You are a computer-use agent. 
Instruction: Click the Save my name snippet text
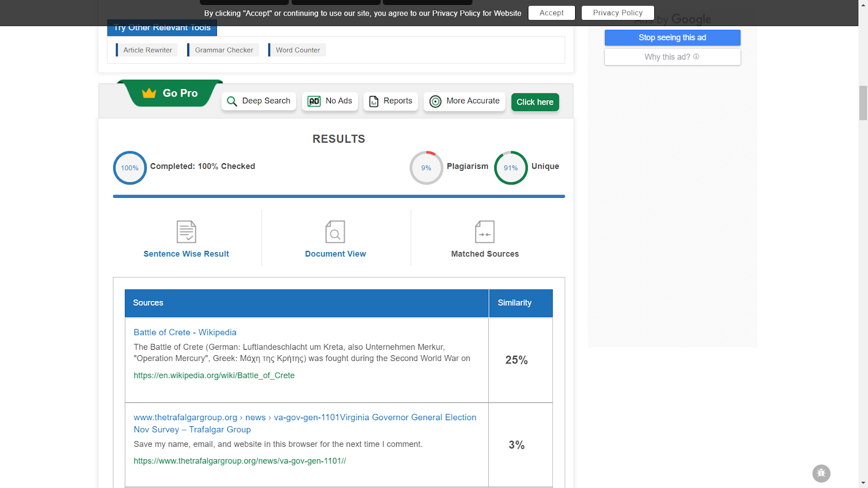(278, 444)
